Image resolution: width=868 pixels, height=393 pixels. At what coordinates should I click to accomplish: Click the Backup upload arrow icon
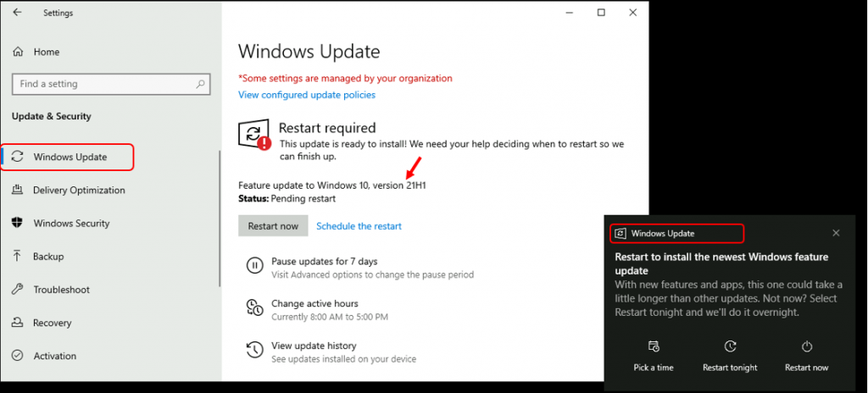pyautogui.click(x=18, y=257)
